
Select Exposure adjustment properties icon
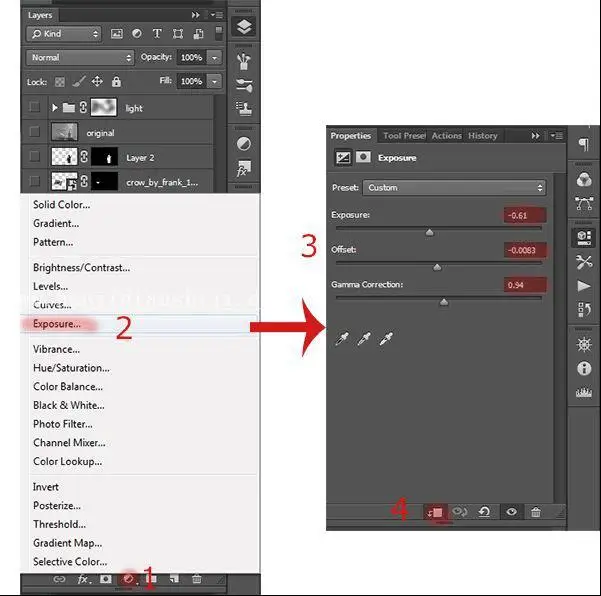(343, 158)
